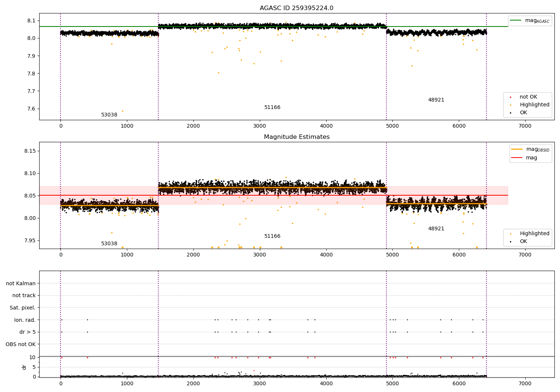Click the black "OK" entry in top plot legend
This screenshot has width=560, height=392.
click(519, 113)
